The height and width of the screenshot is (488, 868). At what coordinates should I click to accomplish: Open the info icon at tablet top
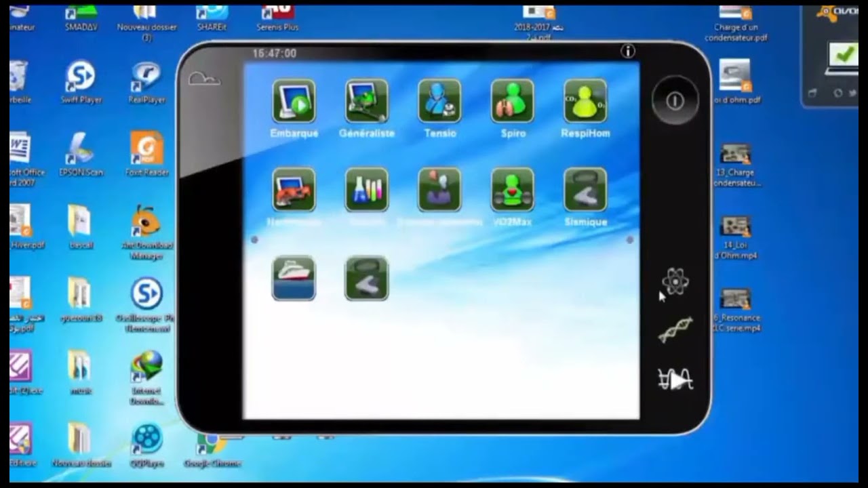[628, 51]
